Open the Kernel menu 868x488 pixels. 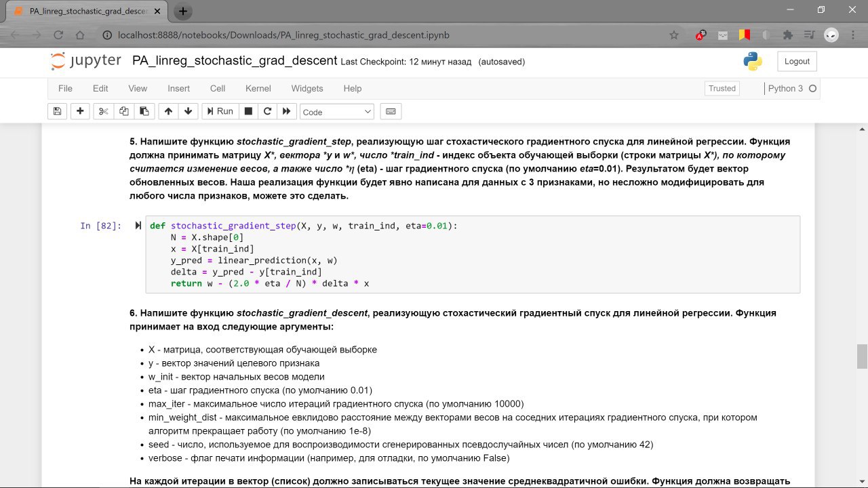click(x=258, y=88)
